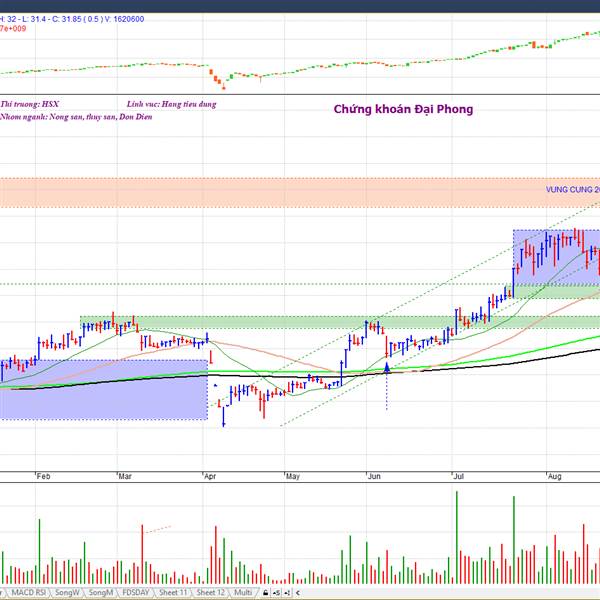Select the Sheet 12 tab
The image size is (600, 600).
point(210,592)
